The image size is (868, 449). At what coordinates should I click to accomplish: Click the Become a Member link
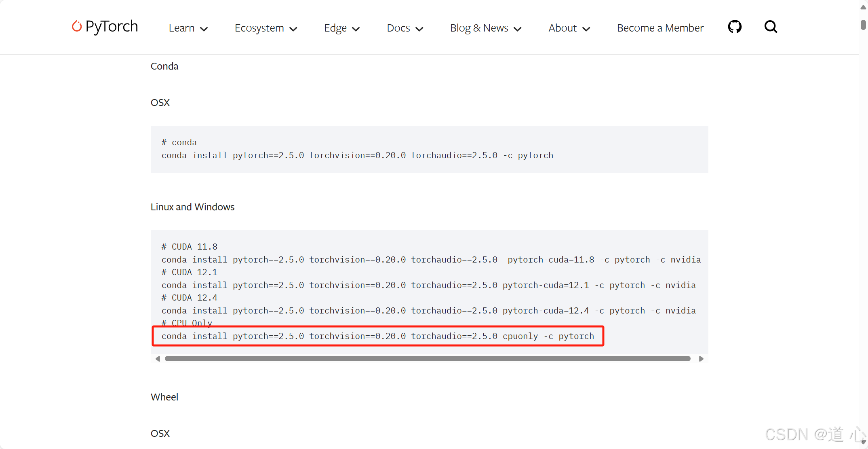click(660, 28)
